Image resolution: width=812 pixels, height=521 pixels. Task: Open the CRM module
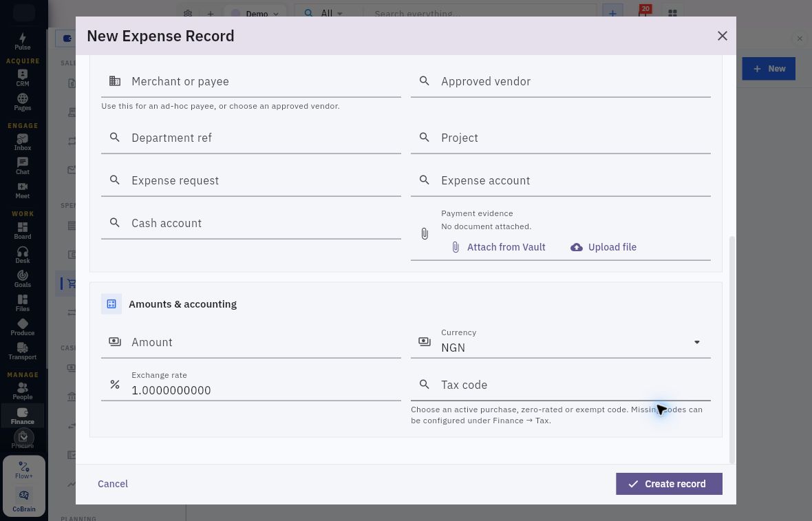[x=22, y=78]
